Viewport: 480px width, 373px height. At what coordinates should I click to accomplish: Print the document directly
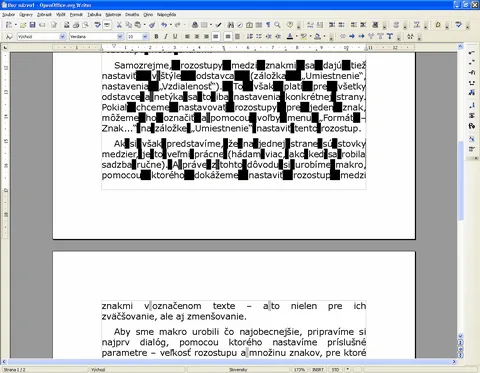[x=76, y=25]
